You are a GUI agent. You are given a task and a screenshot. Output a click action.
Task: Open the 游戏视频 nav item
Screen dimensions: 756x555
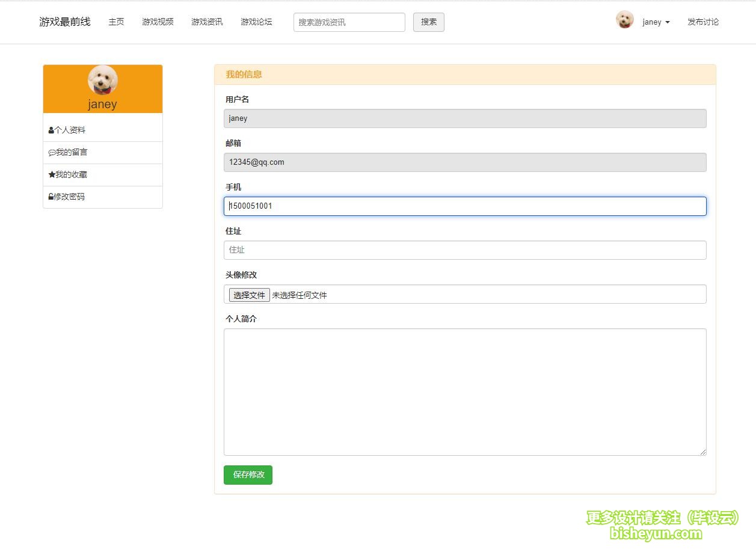(x=158, y=22)
